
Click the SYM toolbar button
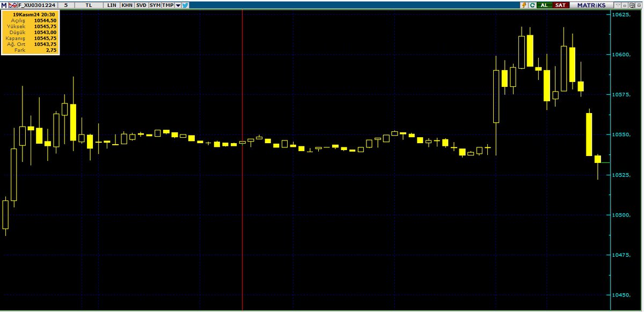[155, 5]
